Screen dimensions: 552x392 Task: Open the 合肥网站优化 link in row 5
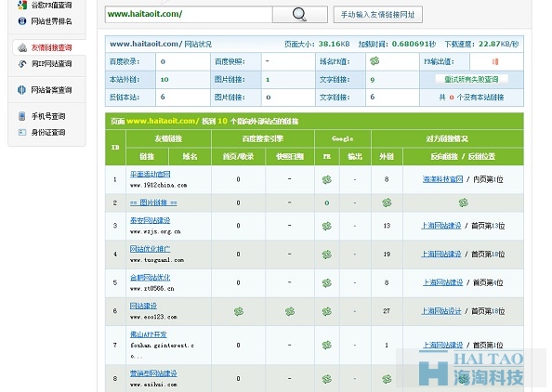coord(151,278)
